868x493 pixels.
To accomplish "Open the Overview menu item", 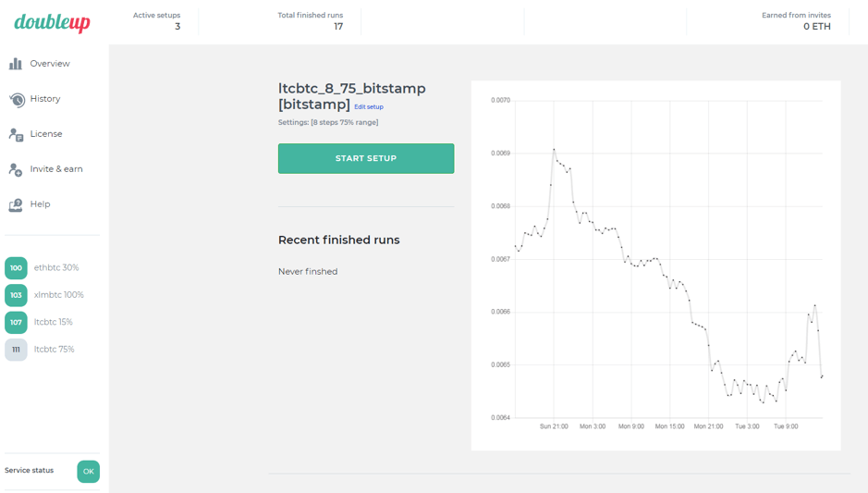I will coord(50,64).
